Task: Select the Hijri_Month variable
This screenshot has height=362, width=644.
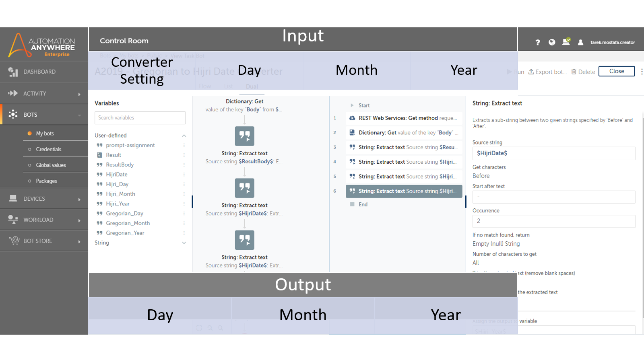Action: 120,194
